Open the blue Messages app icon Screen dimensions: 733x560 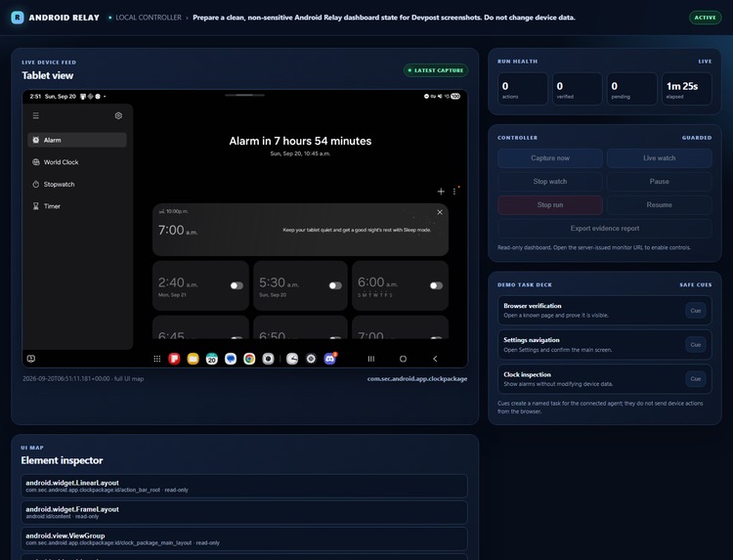coord(231,359)
